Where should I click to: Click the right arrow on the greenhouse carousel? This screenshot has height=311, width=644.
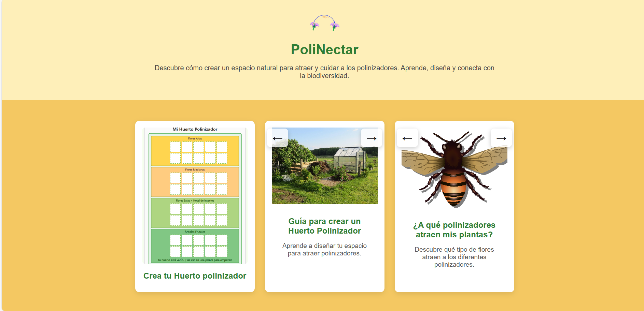(x=372, y=138)
